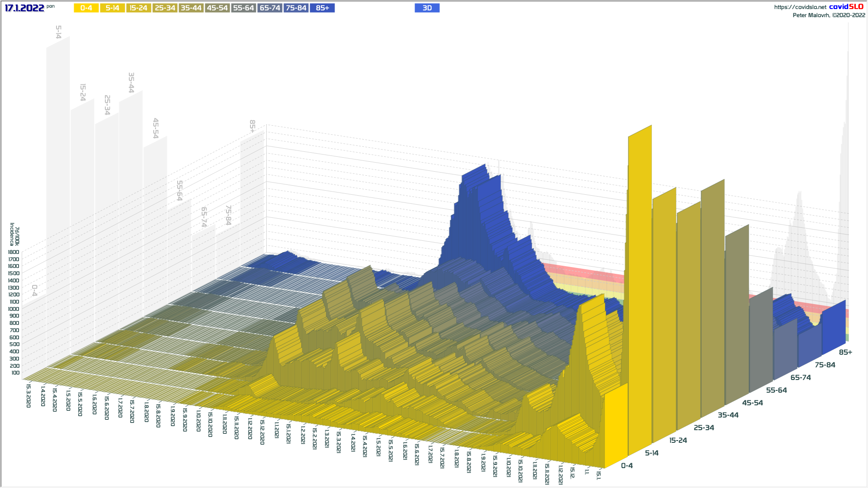Hide the 45-54 age group series
Viewport: 868px width, 488px height.
pyautogui.click(x=217, y=8)
